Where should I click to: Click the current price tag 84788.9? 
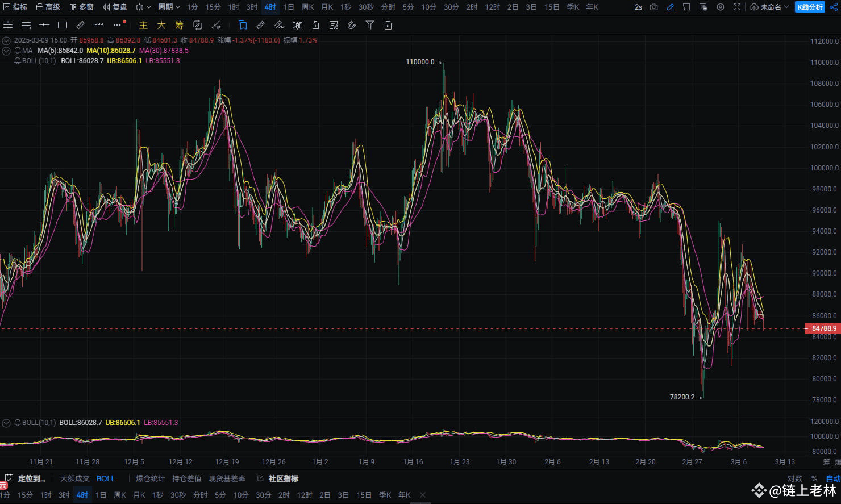[x=823, y=328]
